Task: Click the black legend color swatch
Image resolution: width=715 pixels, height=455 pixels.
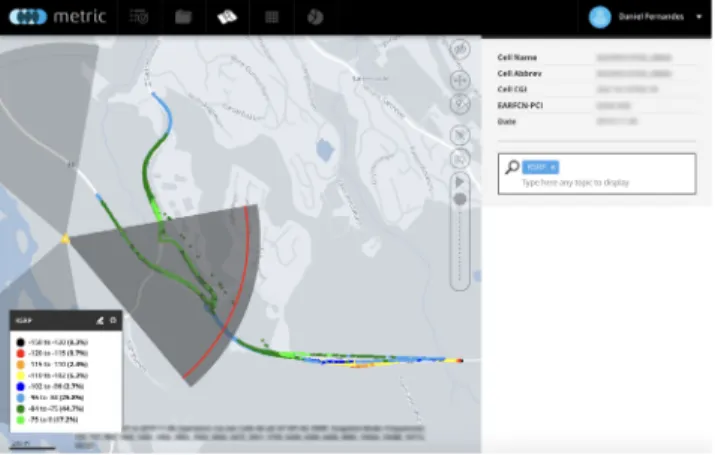Action: [x=21, y=342]
